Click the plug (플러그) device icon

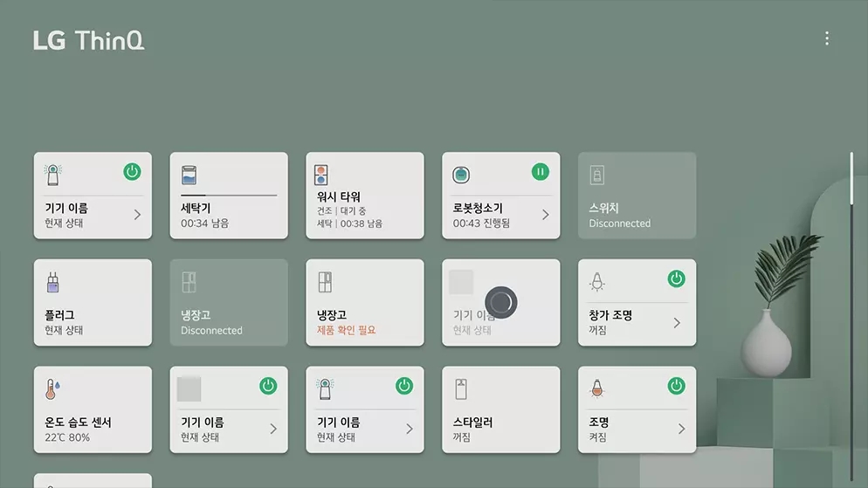click(52, 282)
